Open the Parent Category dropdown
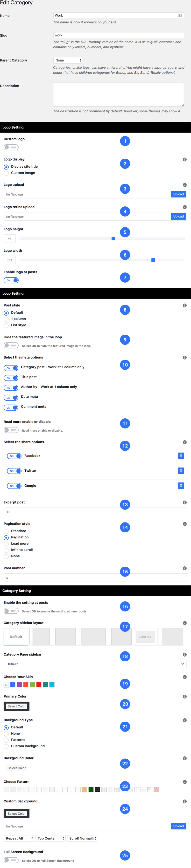This screenshot has width=191, height=868. tap(68, 60)
